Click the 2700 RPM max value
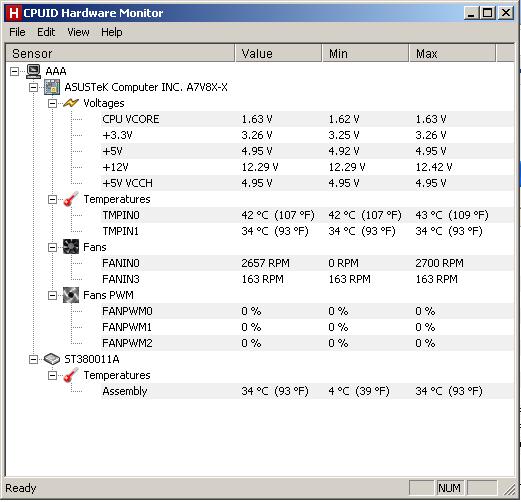The image size is (521, 502). pos(439,263)
